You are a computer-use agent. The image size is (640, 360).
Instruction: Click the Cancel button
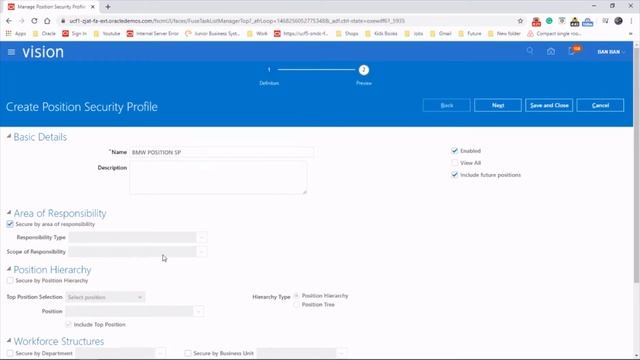pyautogui.click(x=600, y=105)
